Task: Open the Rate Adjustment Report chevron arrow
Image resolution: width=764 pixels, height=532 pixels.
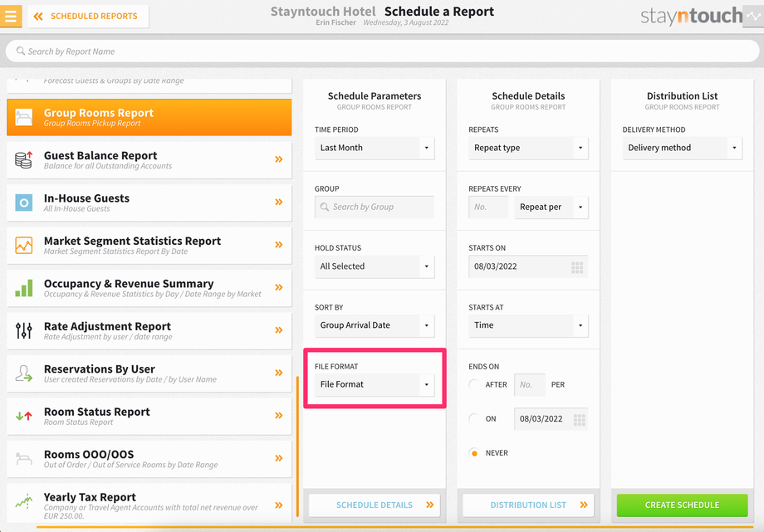Action: point(279,329)
